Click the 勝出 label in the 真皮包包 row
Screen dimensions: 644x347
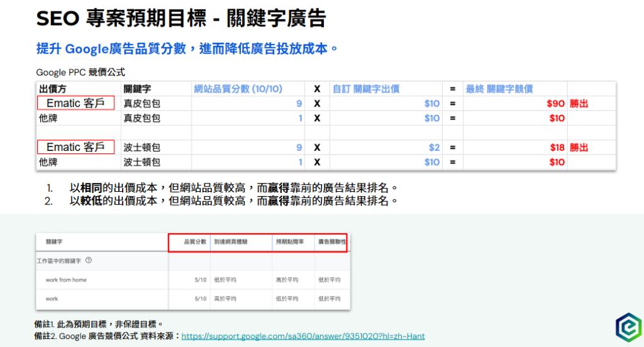(x=579, y=104)
